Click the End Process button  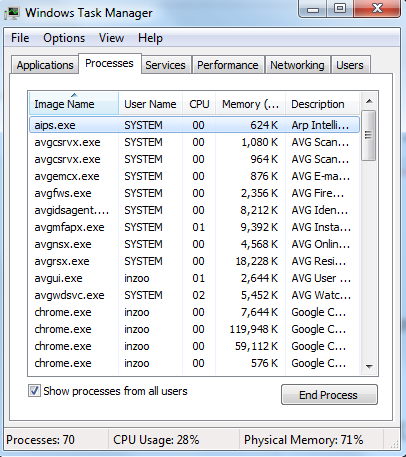tap(329, 395)
